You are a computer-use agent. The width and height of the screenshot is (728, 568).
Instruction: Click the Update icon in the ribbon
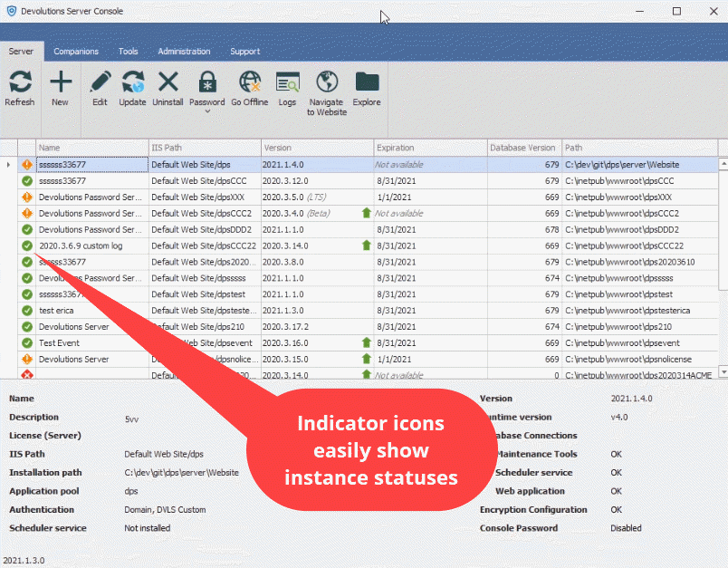tap(132, 82)
